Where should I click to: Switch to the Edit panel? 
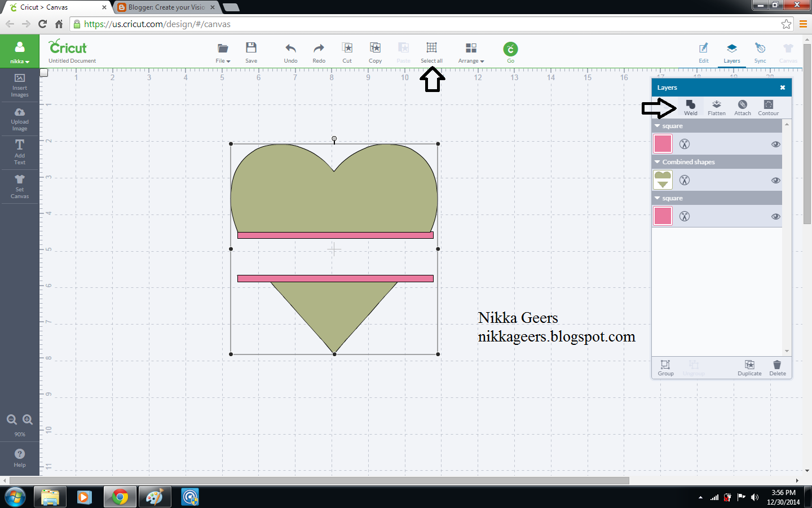point(703,52)
